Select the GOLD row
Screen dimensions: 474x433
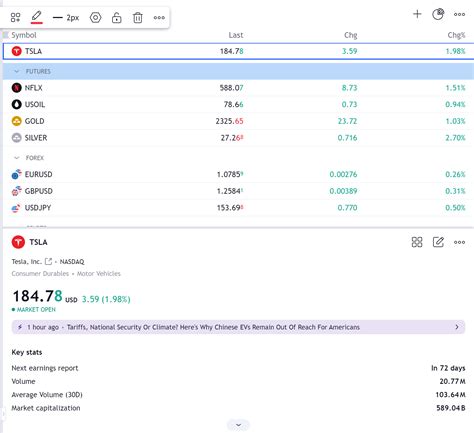[x=238, y=121]
